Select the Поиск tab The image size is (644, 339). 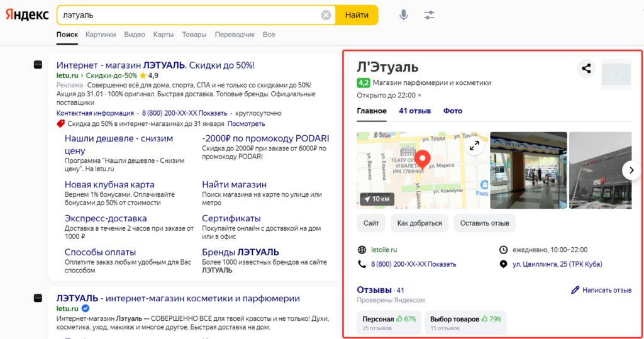click(67, 35)
